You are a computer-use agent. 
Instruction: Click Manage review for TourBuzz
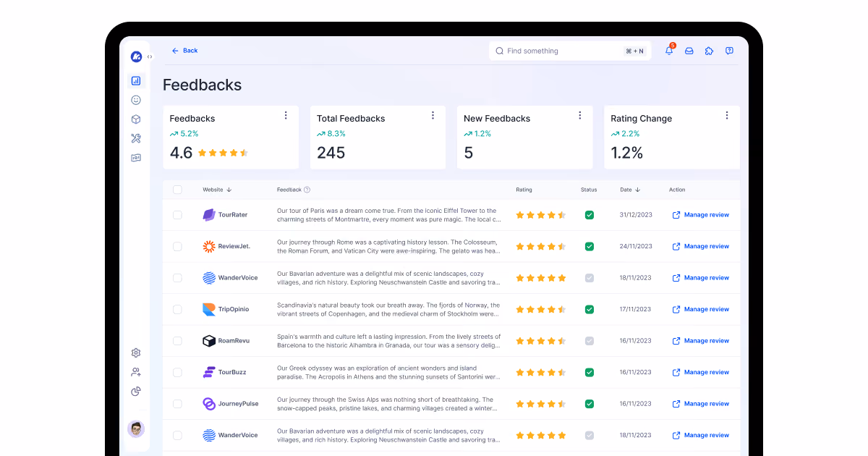pyautogui.click(x=701, y=372)
